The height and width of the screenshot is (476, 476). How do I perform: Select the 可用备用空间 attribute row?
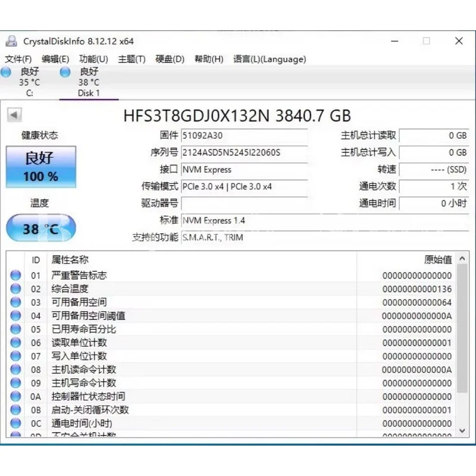79,302
